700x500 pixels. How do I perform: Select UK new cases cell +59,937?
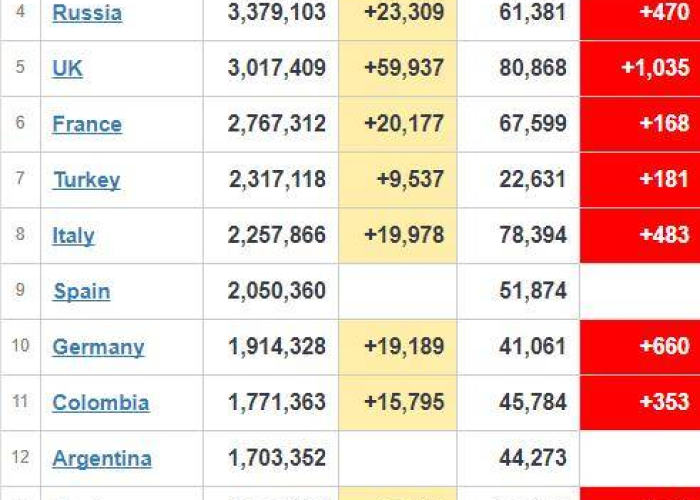[x=398, y=68]
